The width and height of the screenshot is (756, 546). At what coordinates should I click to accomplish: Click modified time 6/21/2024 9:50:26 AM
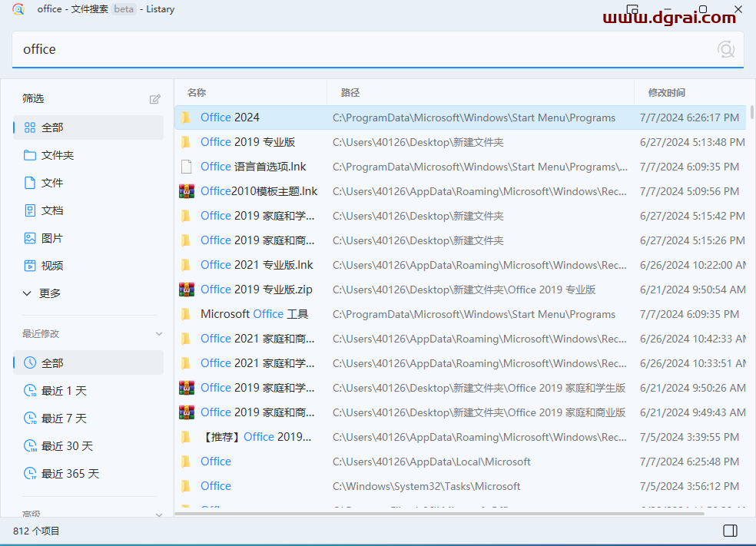(693, 388)
